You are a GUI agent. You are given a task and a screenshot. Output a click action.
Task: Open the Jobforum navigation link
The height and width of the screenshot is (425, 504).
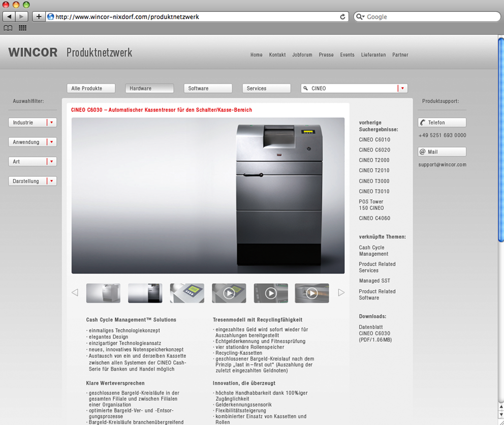click(302, 55)
